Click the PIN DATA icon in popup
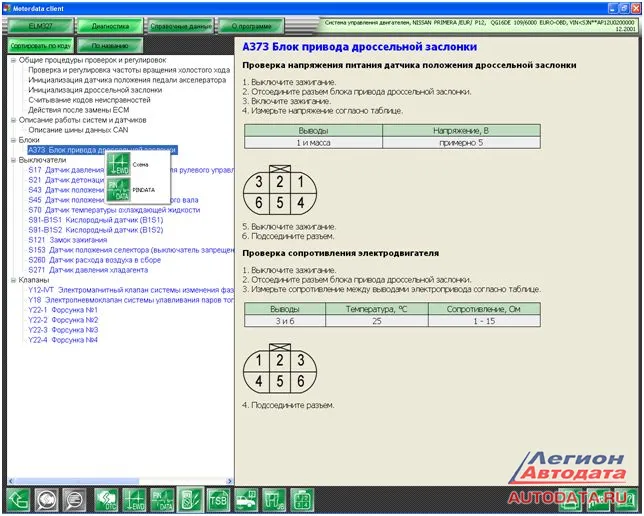644x516 pixels. 119,190
